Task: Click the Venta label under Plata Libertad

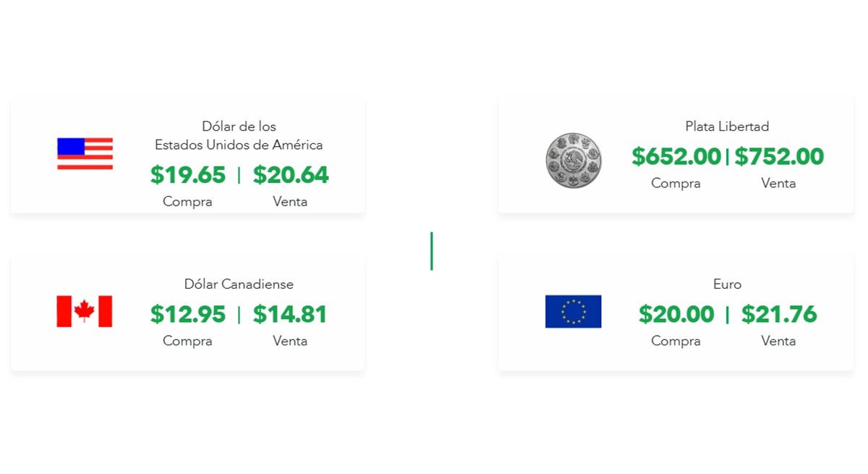Action: click(x=778, y=183)
